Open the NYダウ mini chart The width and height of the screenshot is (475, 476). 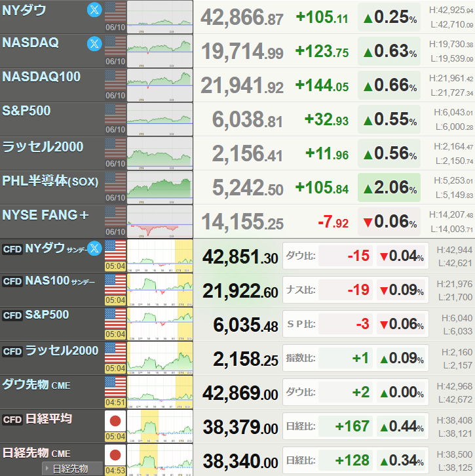tap(160, 17)
